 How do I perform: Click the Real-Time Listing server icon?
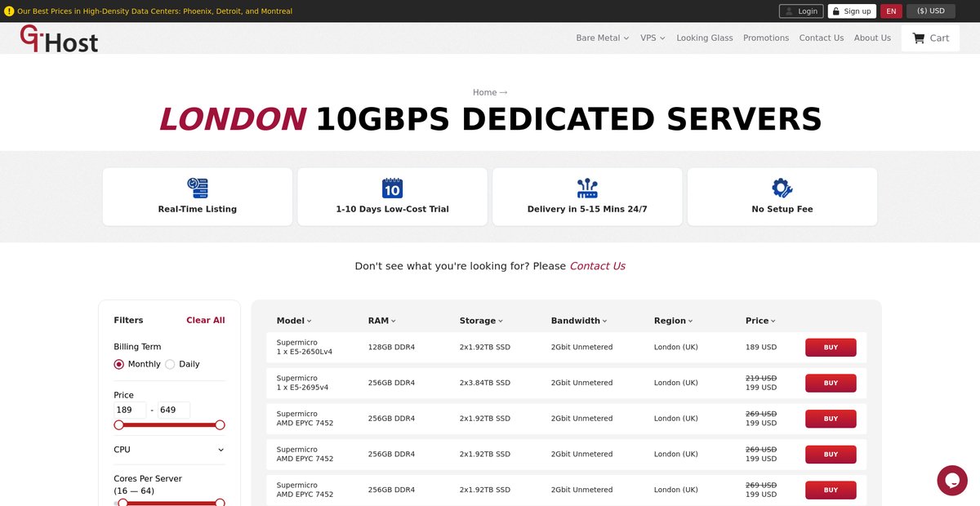coord(198,189)
